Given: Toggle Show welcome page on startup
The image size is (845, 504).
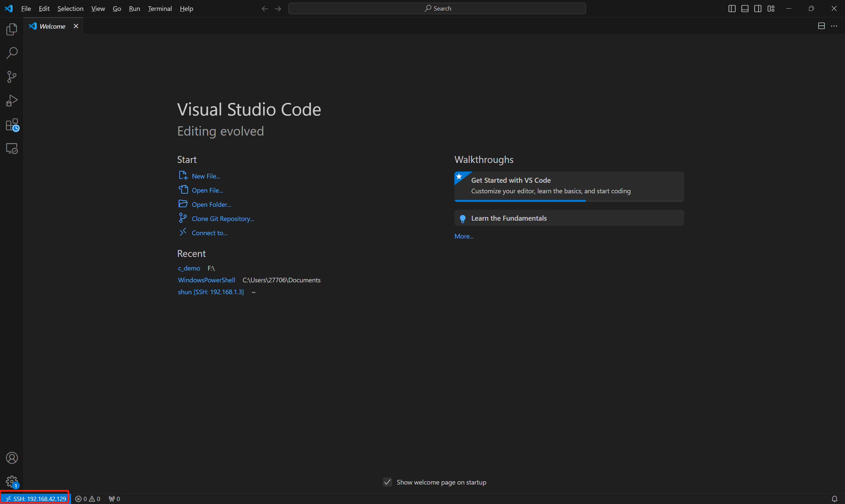Looking at the screenshot, I should coord(387,482).
